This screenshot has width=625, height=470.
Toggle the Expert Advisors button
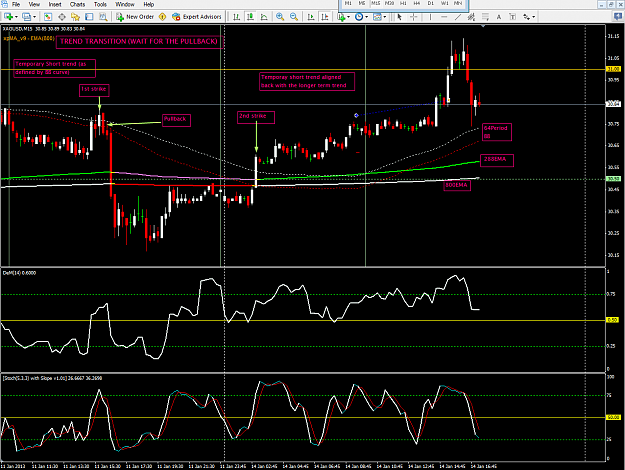197,17
